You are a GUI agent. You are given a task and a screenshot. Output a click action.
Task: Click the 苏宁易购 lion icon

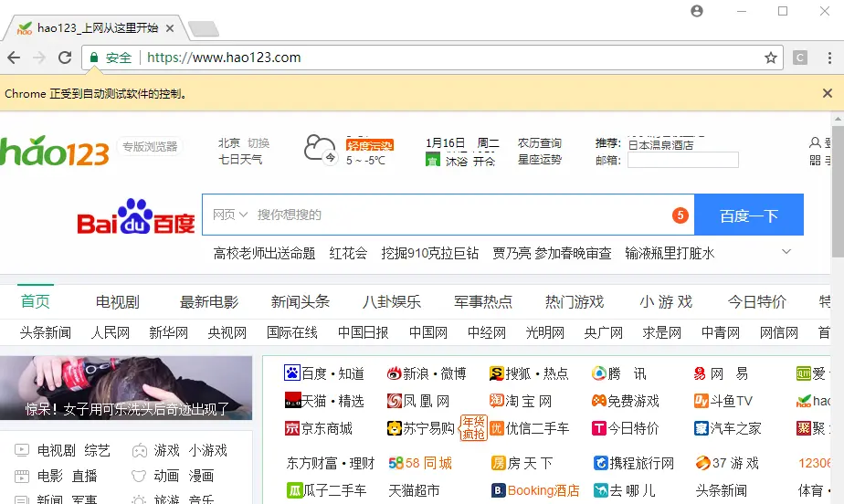395,428
